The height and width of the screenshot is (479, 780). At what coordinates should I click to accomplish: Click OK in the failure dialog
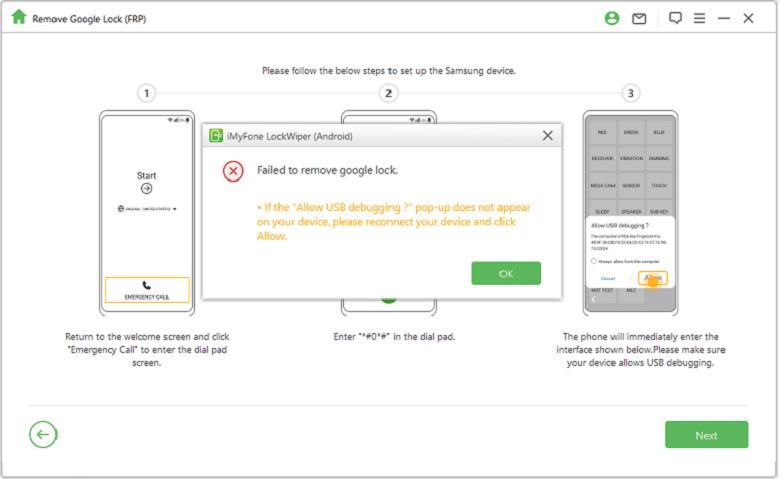[x=506, y=274]
